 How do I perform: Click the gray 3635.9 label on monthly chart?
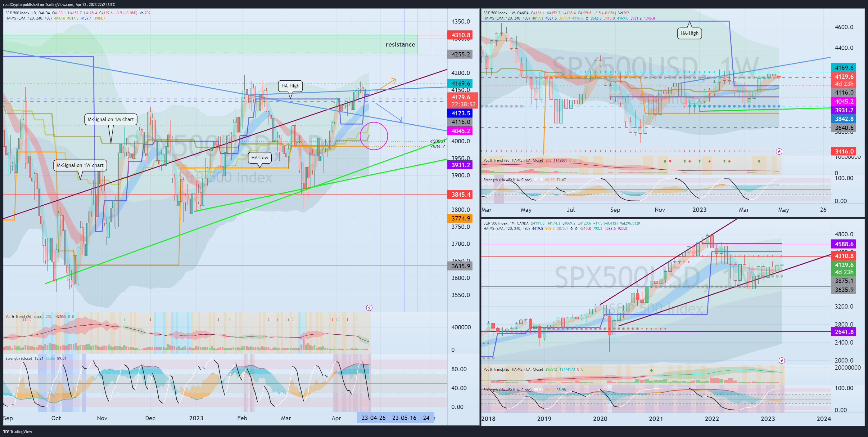tap(844, 290)
